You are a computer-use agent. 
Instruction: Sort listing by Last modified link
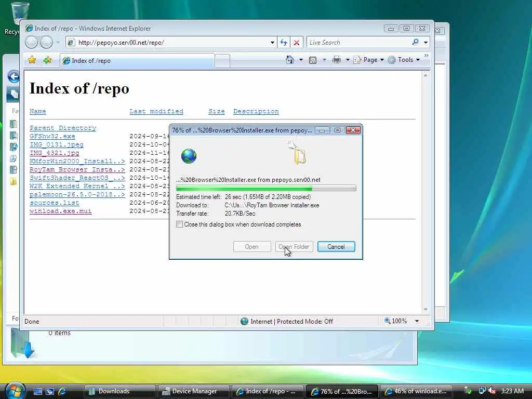point(156,111)
